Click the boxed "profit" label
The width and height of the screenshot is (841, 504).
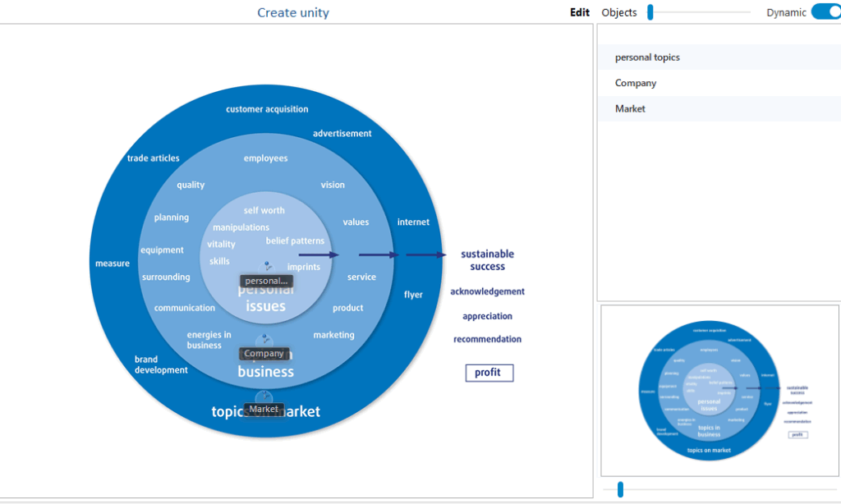[x=489, y=373]
